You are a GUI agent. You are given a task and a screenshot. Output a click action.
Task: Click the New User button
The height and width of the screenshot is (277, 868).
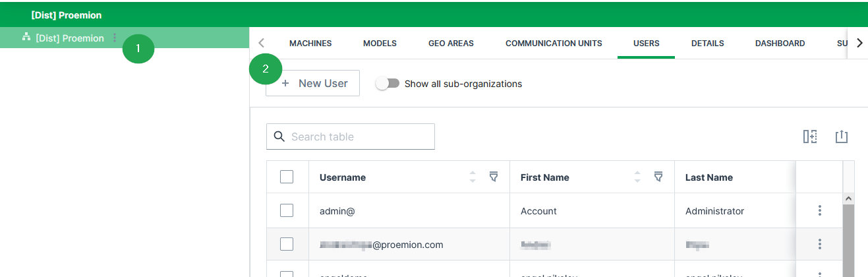[x=313, y=84]
